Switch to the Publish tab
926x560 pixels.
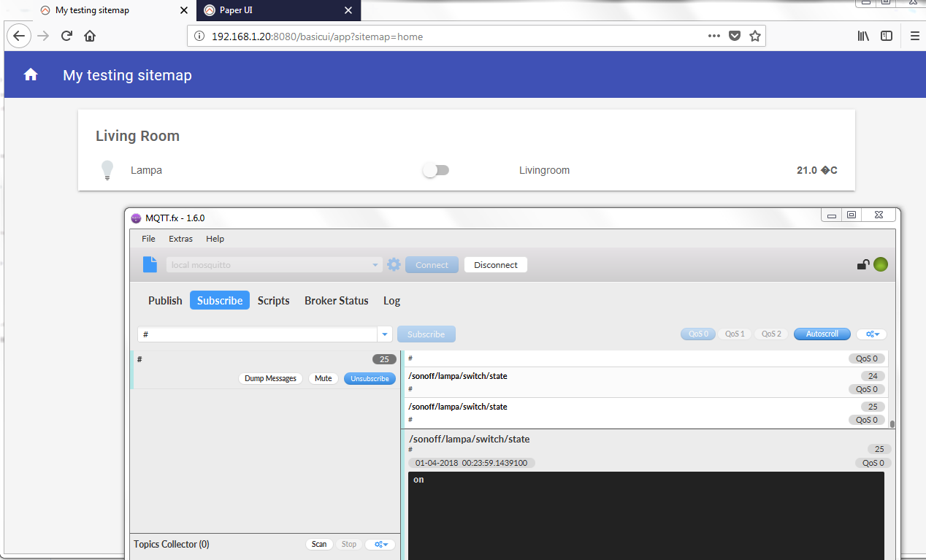coord(165,301)
